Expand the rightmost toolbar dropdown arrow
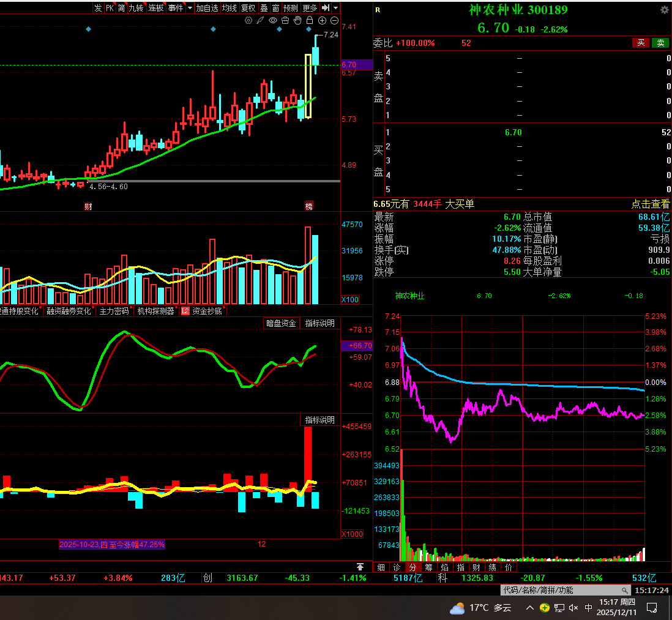Image resolution: width=672 pixels, height=620 pixels. 336,8
